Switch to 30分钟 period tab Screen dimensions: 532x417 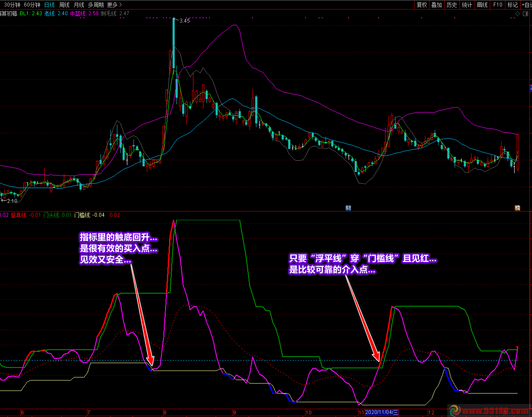[x=12, y=5]
